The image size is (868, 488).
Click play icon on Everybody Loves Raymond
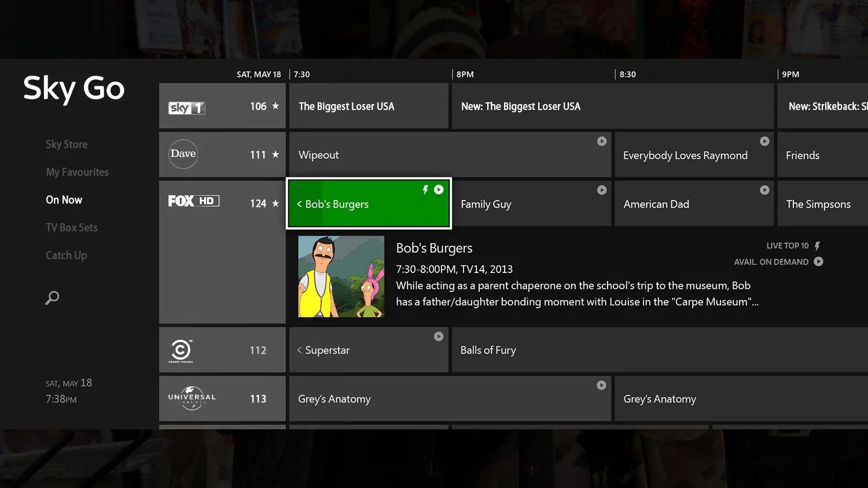[764, 141]
